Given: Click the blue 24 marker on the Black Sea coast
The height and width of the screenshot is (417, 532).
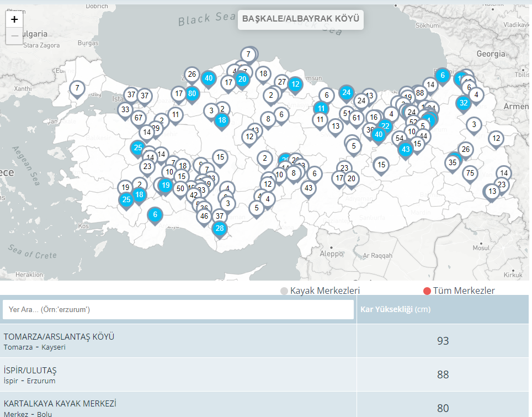Looking at the screenshot, I should coord(346,93).
